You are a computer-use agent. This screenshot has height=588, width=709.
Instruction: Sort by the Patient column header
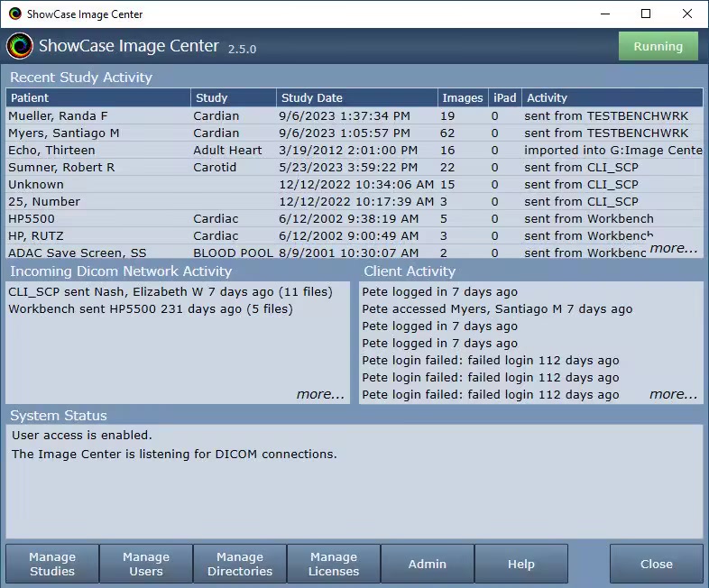(98, 97)
